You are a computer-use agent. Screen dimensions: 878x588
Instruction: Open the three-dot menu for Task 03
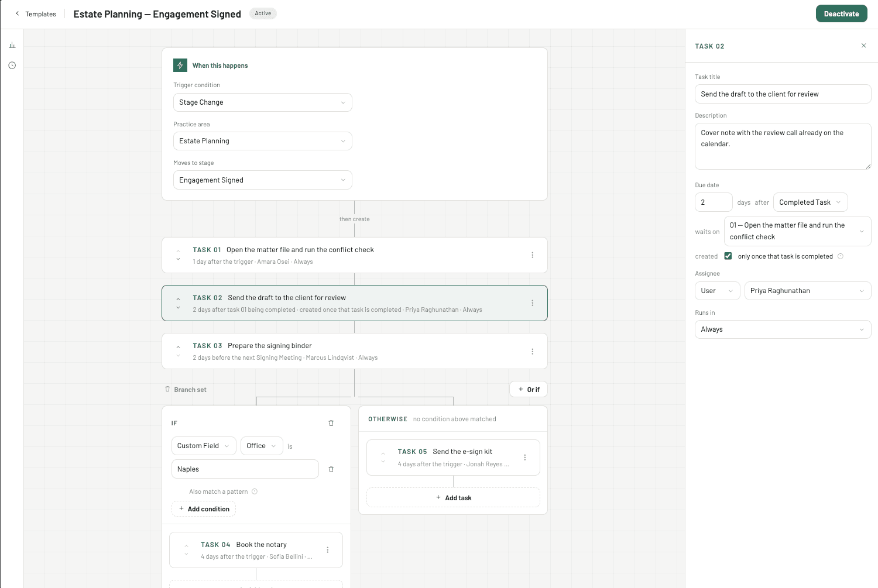[532, 352]
